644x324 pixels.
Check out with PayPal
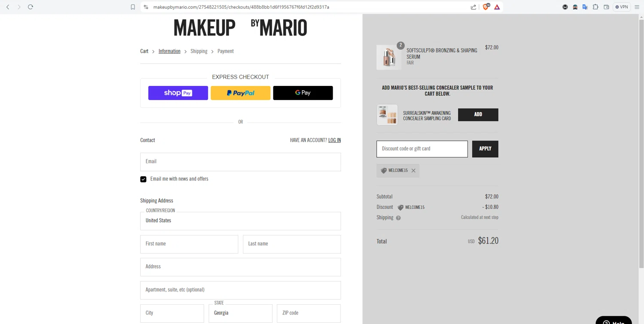[240, 93]
